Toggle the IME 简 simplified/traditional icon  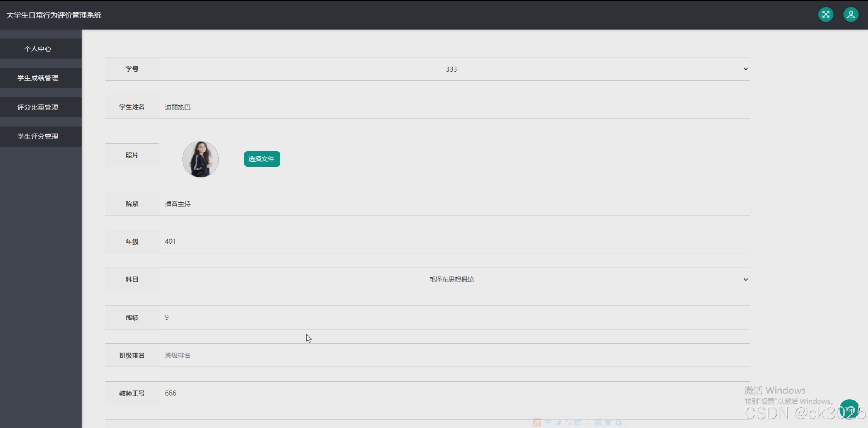[x=598, y=423]
